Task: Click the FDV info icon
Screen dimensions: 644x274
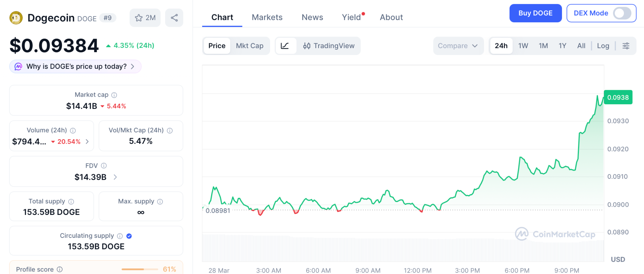Action: (104, 166)
